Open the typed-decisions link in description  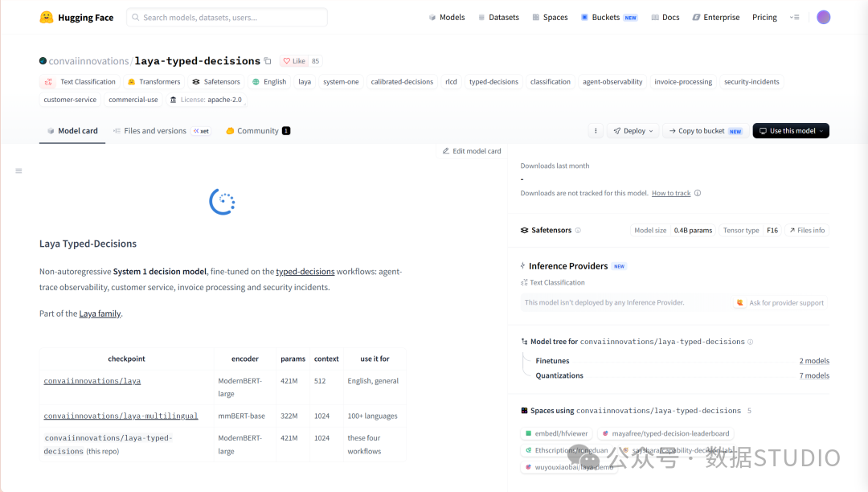(x=305, y=272)
